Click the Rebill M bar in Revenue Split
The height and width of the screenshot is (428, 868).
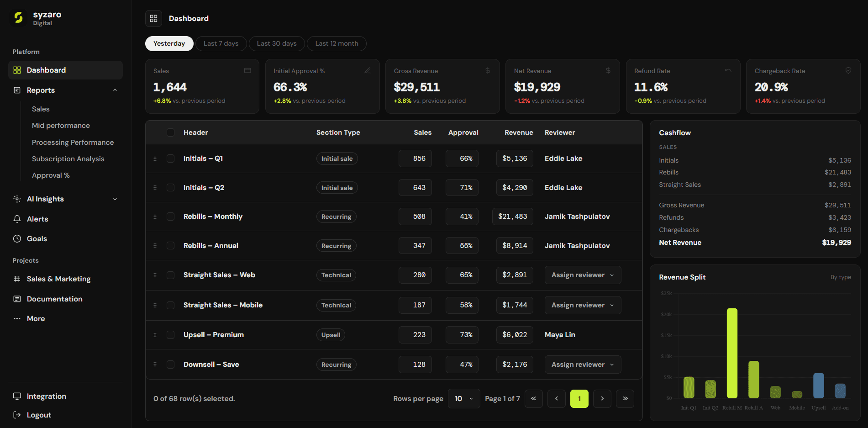pyautogui.click(x=732, y=353)
